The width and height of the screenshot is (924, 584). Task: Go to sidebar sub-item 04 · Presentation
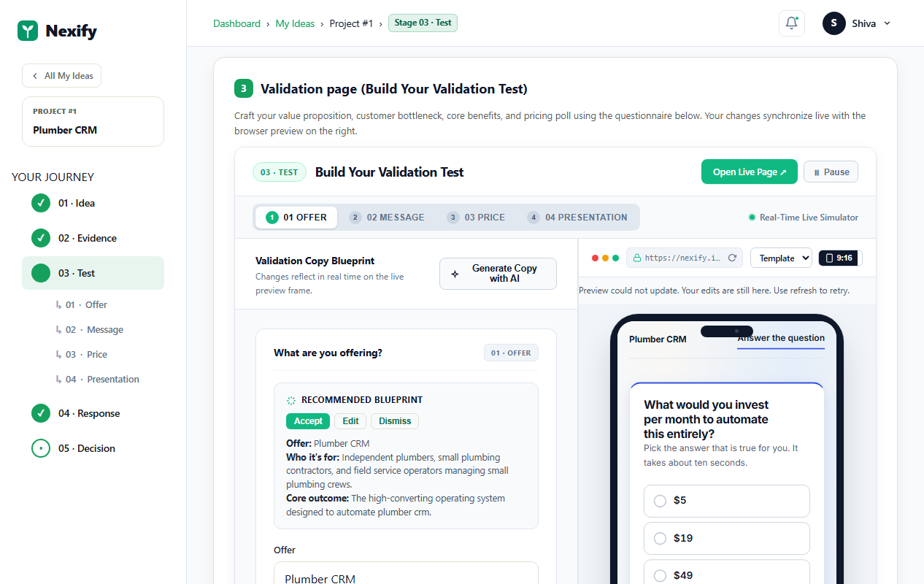97,379
